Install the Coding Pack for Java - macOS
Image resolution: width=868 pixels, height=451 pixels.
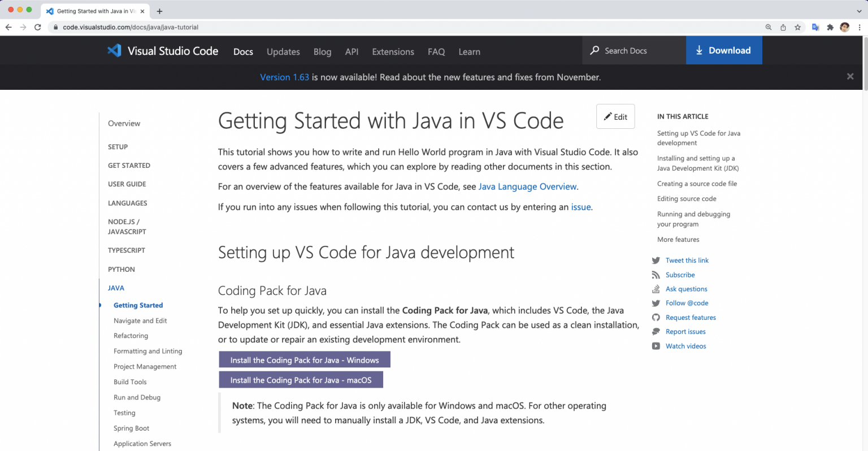tap(301, 380)
